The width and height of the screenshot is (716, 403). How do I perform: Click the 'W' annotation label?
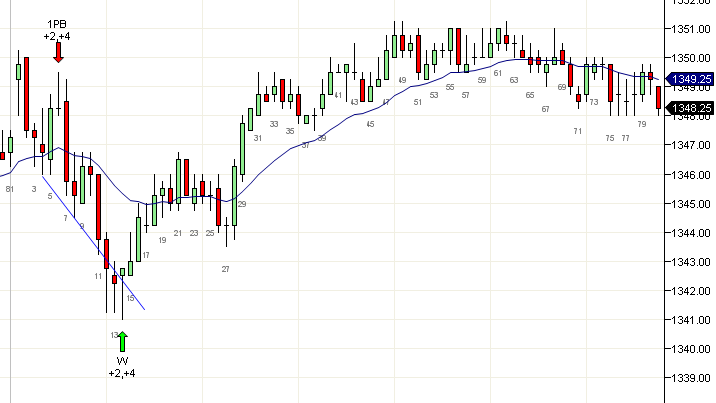[122, 361]
